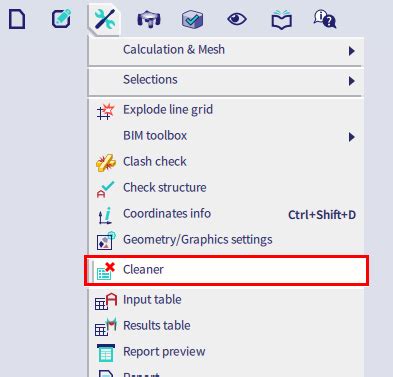
Task: Click the cube with checkmark icon
Action: (x=192, y=19)
